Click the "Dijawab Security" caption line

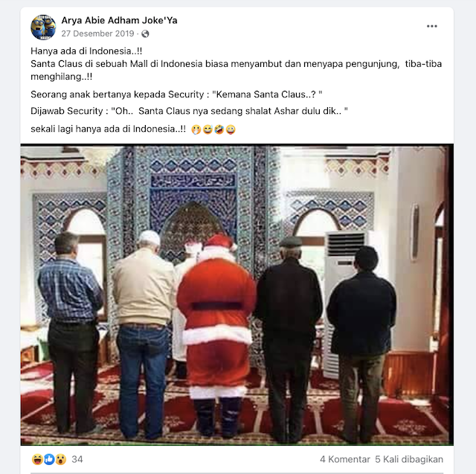click(189, 111)
